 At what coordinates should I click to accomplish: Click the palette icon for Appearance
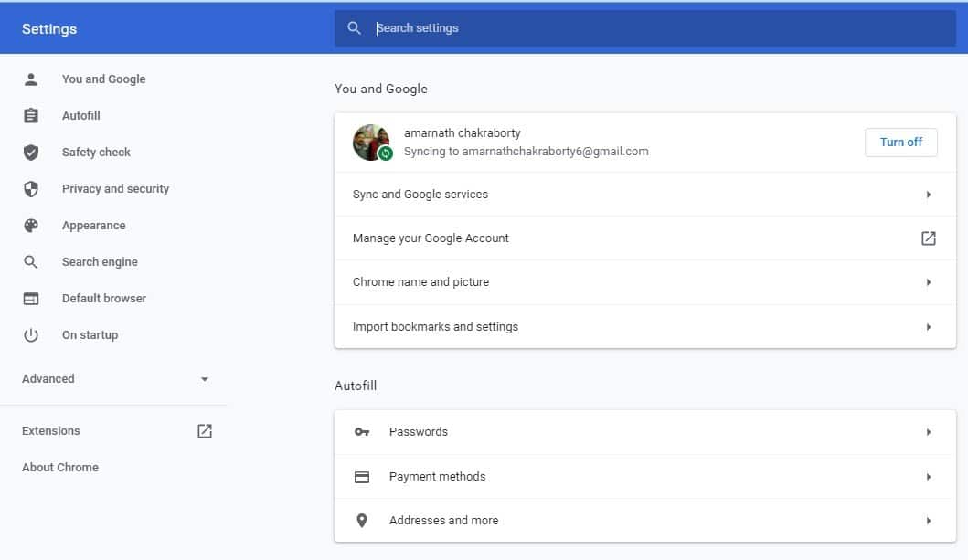pos(31,226)
